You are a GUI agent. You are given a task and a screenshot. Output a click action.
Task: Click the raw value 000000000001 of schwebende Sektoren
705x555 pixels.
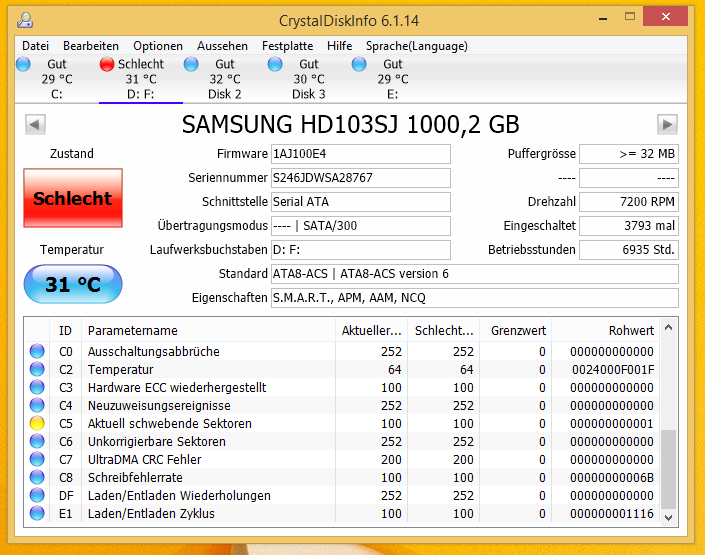pyautogui.click(x=611, y=424)
